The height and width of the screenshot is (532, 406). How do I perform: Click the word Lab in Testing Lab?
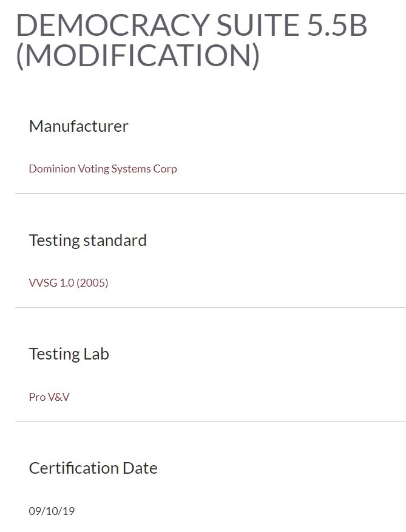(96, 354)
